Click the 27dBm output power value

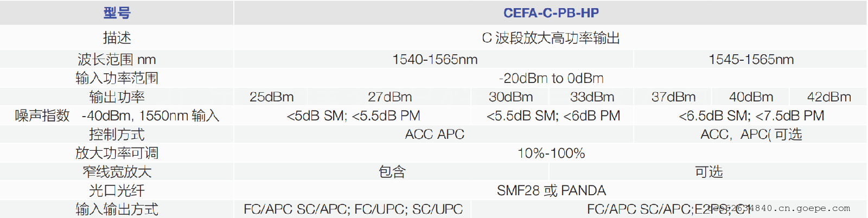[x=390, y=97]
